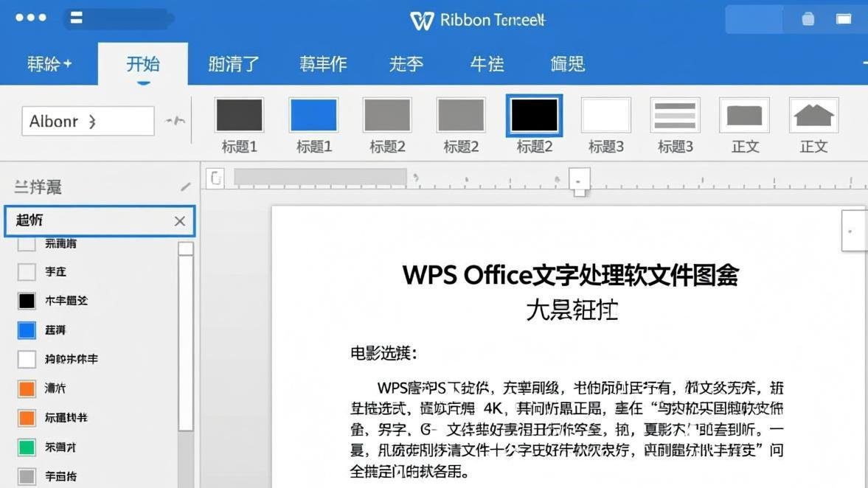Select the gray color swatch in list
This screenshot has width=868, height=488.
pyautogui.click(x=27, y=476)
